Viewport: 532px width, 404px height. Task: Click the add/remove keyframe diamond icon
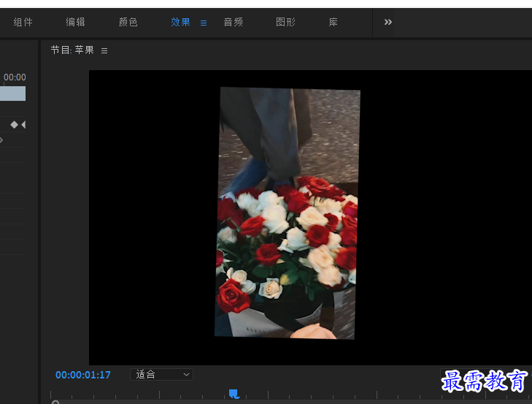(14, 125)
